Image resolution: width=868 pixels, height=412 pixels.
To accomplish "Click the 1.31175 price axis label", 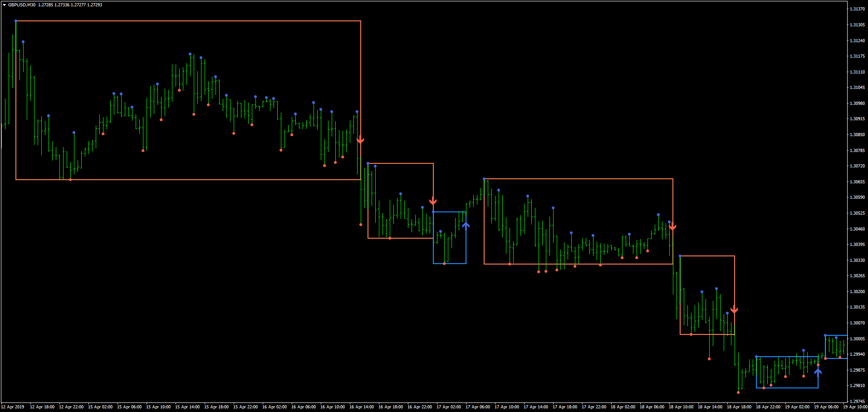I will click(x=857, y=56).
